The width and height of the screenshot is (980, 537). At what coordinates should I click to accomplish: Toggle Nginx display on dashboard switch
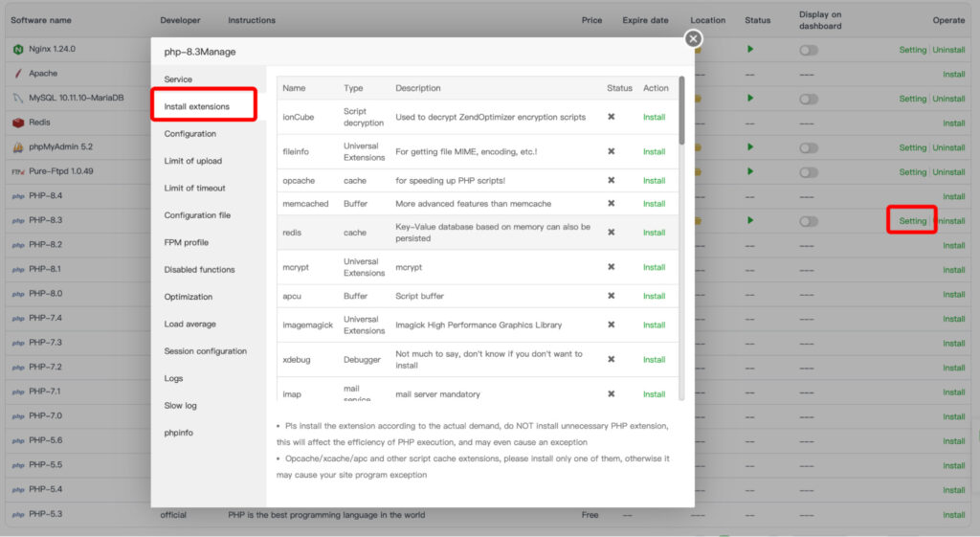coord(809,50)
